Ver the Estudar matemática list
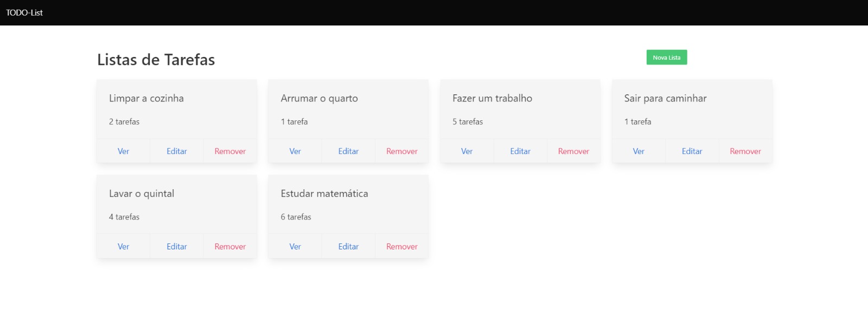868x315 pixels. (295, 246)
